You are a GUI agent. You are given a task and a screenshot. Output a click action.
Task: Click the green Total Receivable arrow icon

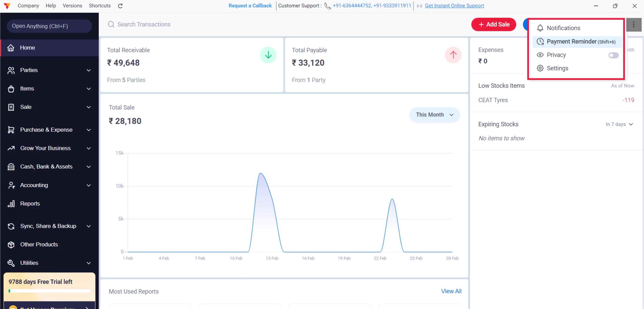coord(268,55)
